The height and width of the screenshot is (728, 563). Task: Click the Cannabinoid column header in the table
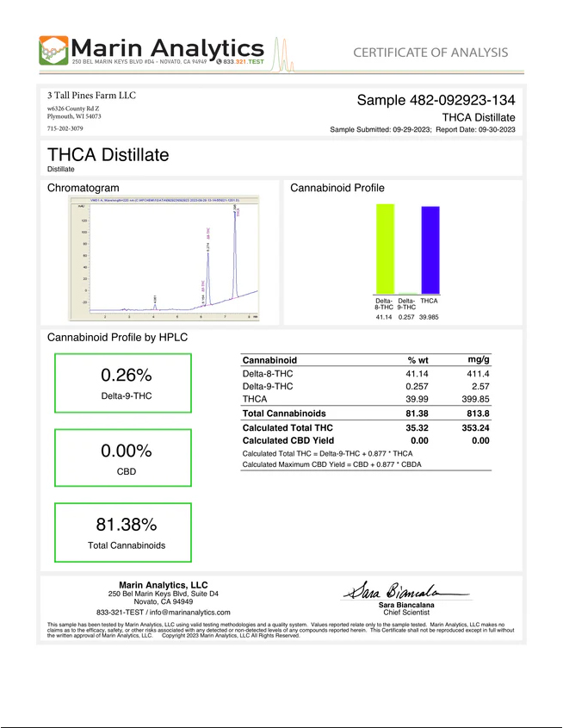[x=269, y=360]
